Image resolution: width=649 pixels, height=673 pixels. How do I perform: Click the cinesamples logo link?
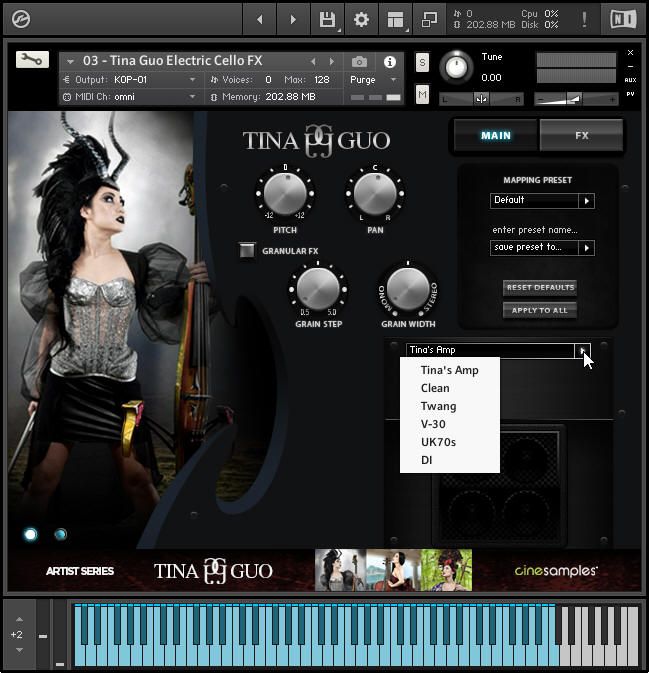coord(556,570)
